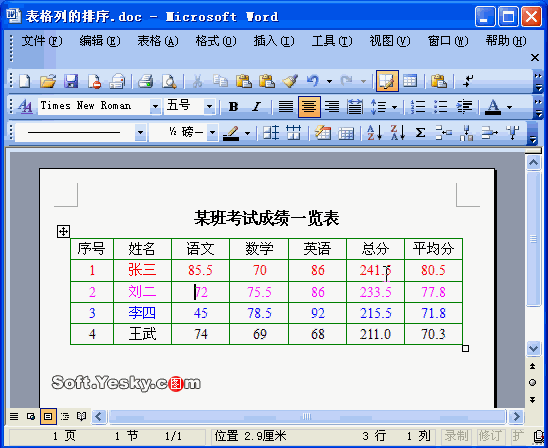Undo the last action

tap(313, 81)
